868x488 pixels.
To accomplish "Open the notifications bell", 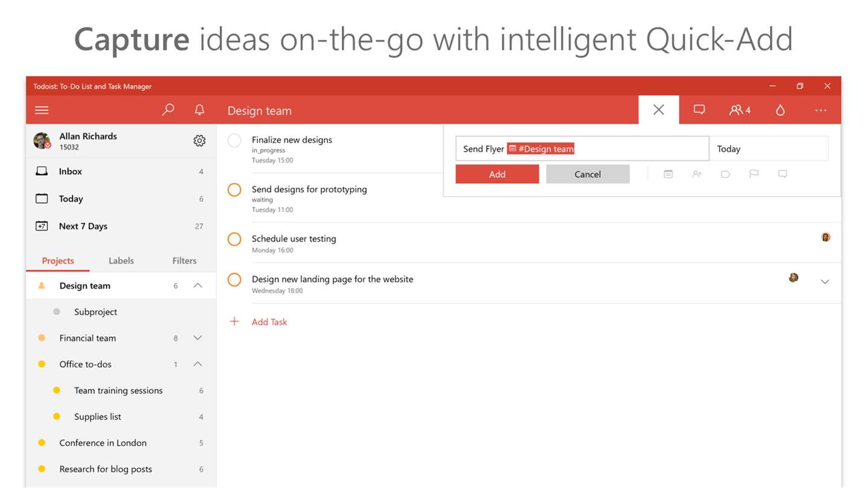I will (200, 110).
